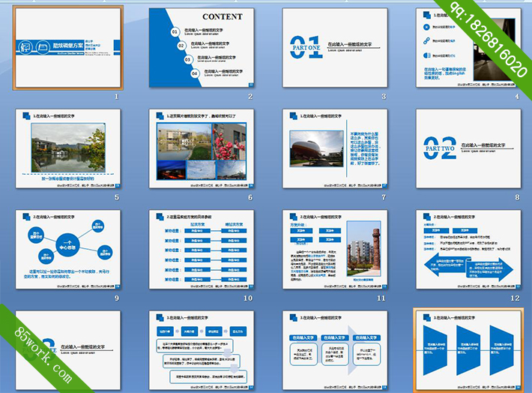
Task: Click the slide number 12 label
Action: 515,298
